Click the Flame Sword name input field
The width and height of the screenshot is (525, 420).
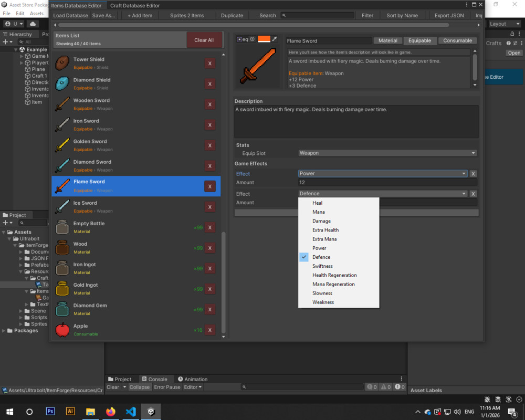329,40
